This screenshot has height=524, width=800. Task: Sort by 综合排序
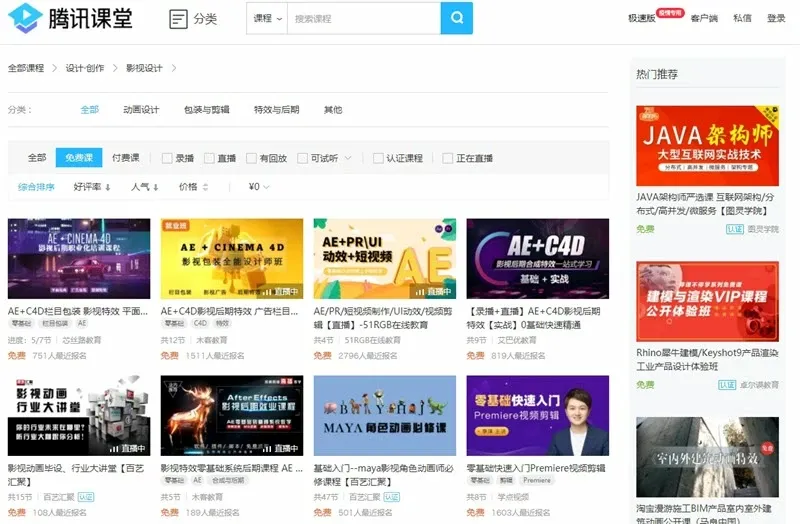click(36, 187)
